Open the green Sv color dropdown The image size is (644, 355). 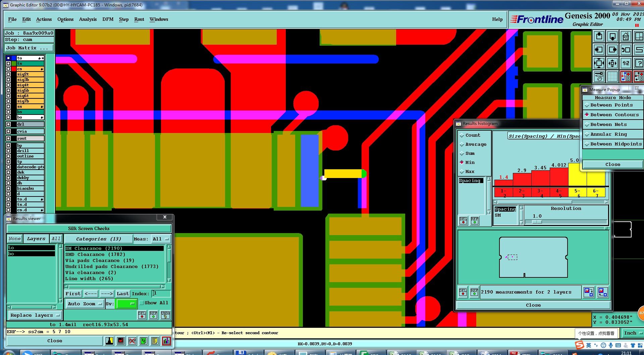126,304
